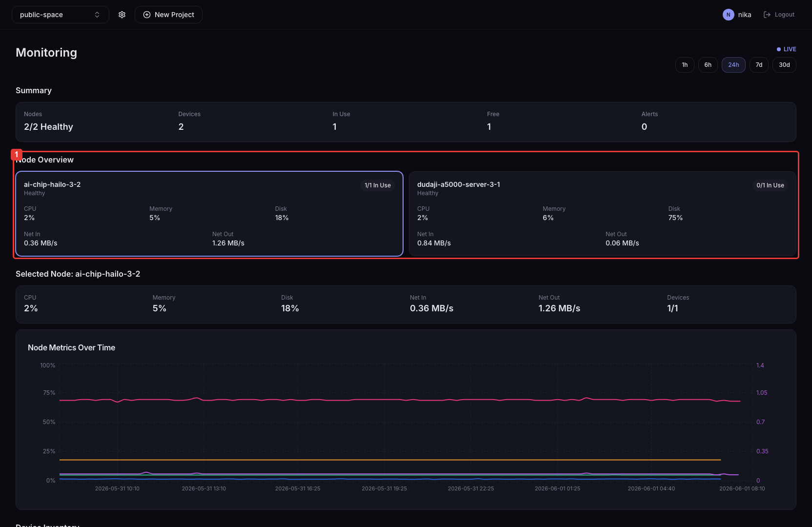Select the dudaji-a5000-server-3-1 node card
The image size is (812, 527).
point(602,214)
